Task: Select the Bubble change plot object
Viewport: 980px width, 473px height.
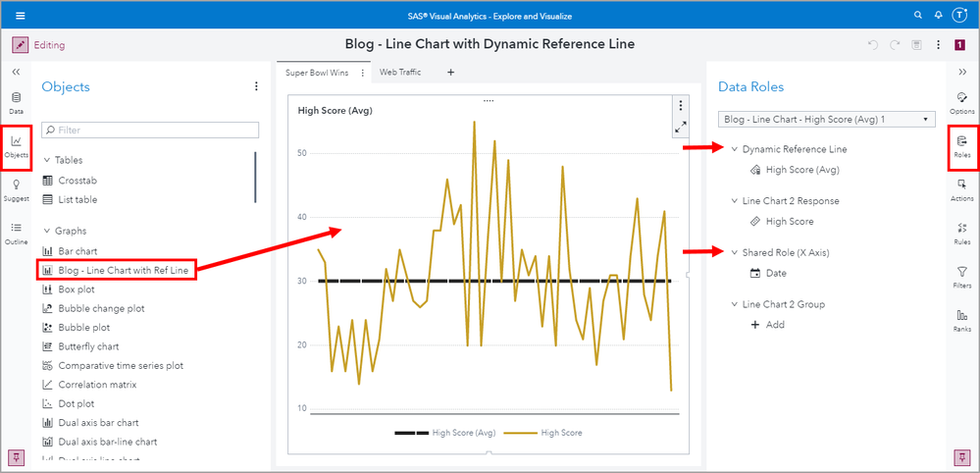Action: tap(93, 309)
